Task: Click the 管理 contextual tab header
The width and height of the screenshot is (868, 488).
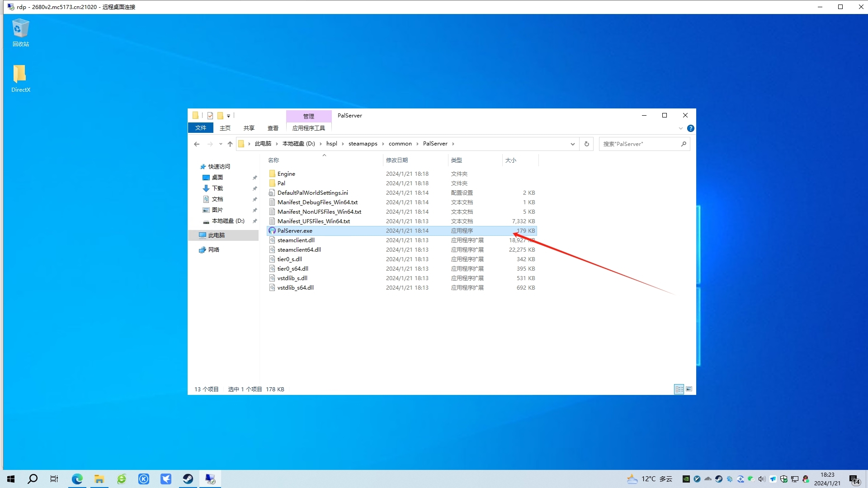Action: coord(309,116)
